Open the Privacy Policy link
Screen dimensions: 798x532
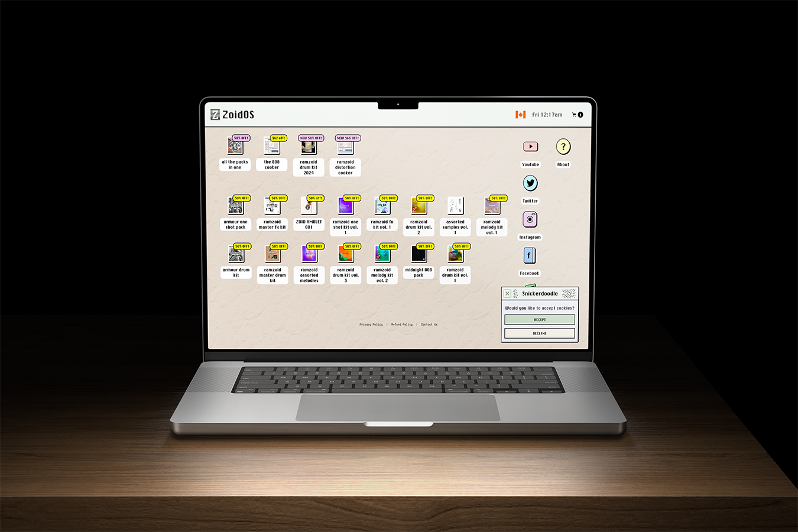371,325
